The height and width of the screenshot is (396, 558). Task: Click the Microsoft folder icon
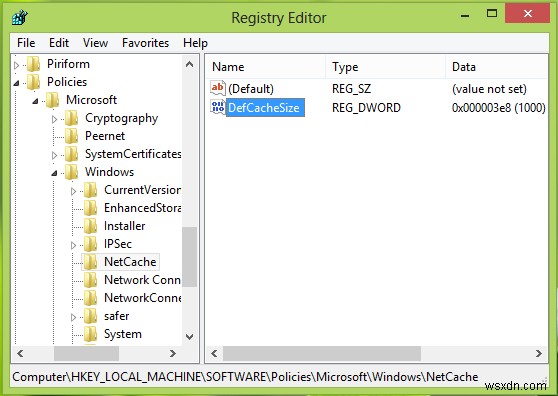[x=53, y=100]
